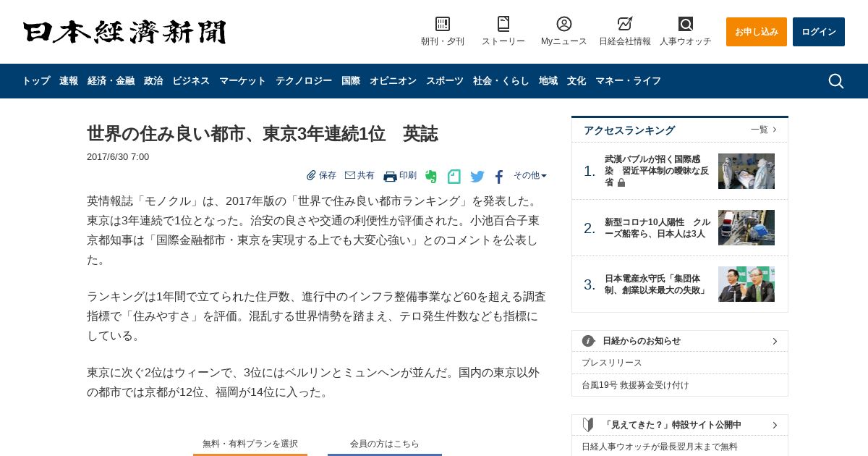The height and width of the screenshot is (456, 868).
Task: Go to the トップ navigation item
Action: click(x=36, y=81)
